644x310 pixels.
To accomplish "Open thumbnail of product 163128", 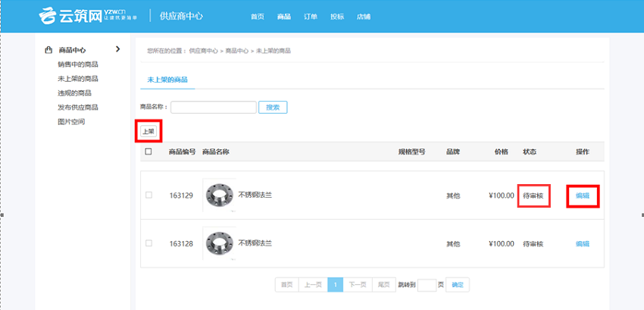I will (219, 243).
